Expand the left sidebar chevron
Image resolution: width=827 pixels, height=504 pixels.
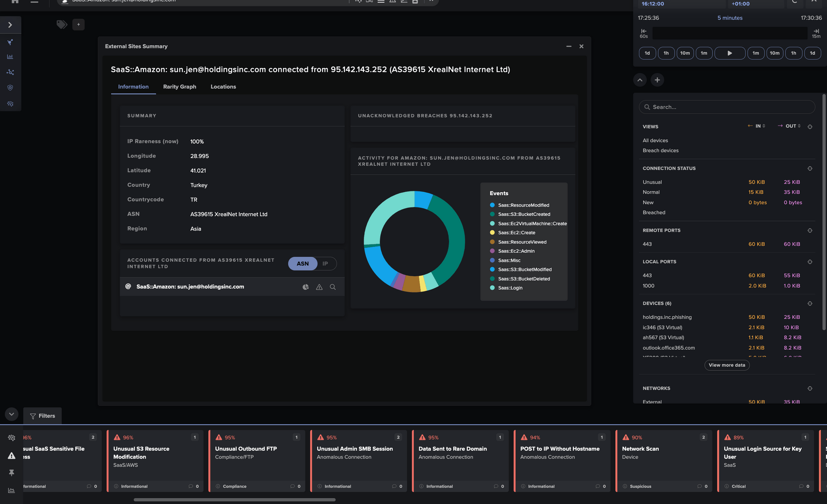coord(10,25)
